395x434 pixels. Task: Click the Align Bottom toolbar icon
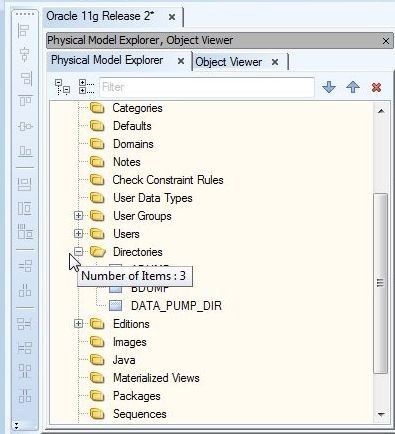pyautogui.click(x=25, y=151)
